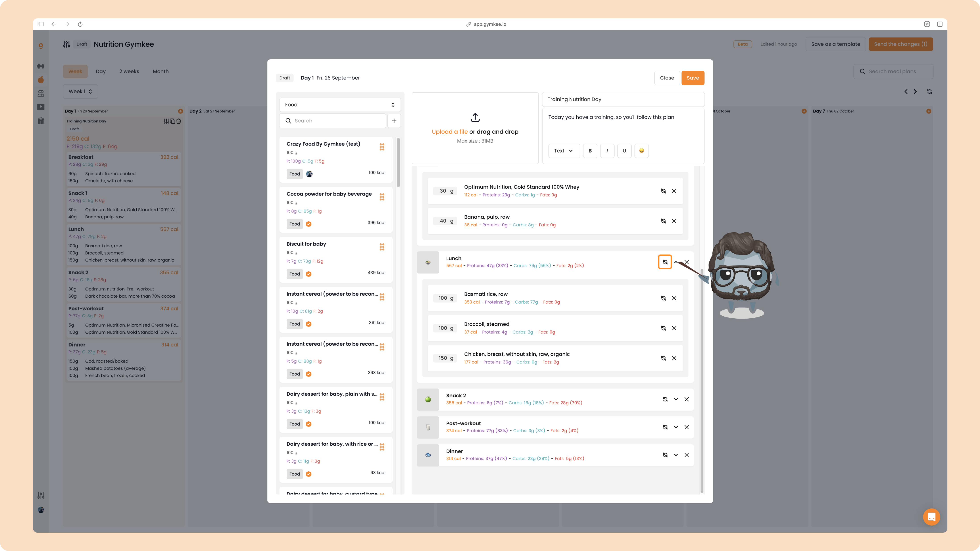The height and width of the screenshot is (551, 980).
Task: Click the swap icon for Optimum Nutrition Whey
Action: (x=663, y=191)
